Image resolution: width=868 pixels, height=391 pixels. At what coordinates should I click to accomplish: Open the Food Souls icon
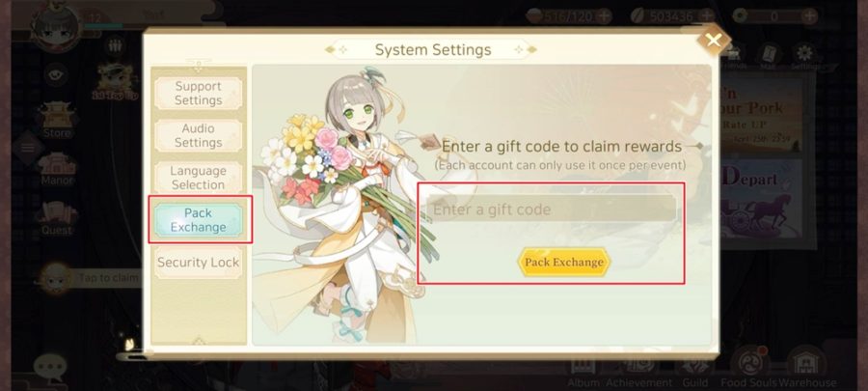[x=749, y=367]
